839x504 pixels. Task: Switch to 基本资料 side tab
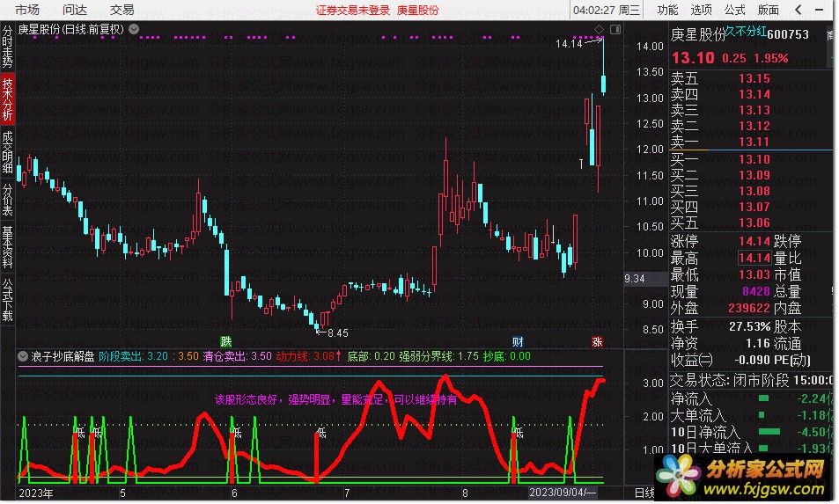point(8,247)
